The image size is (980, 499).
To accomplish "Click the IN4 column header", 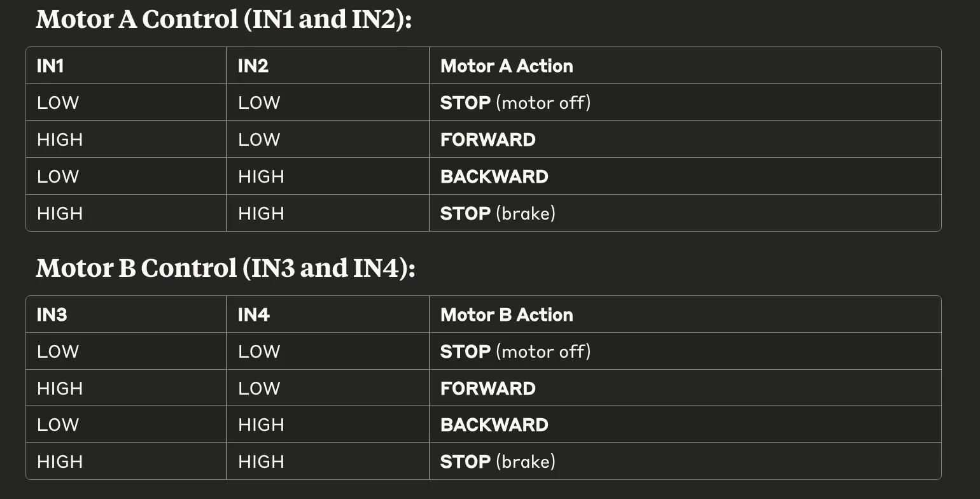I will pos(254,315).
